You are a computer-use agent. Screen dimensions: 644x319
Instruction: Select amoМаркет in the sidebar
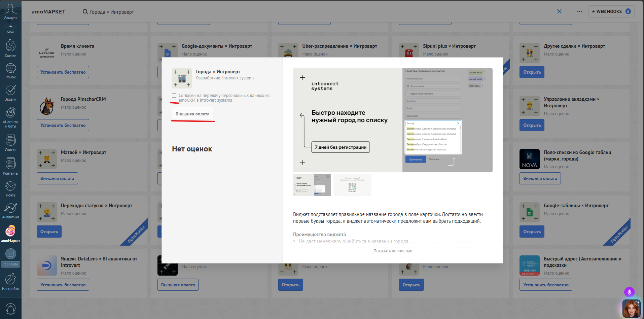pyautogui.click(x=10, y=234)
